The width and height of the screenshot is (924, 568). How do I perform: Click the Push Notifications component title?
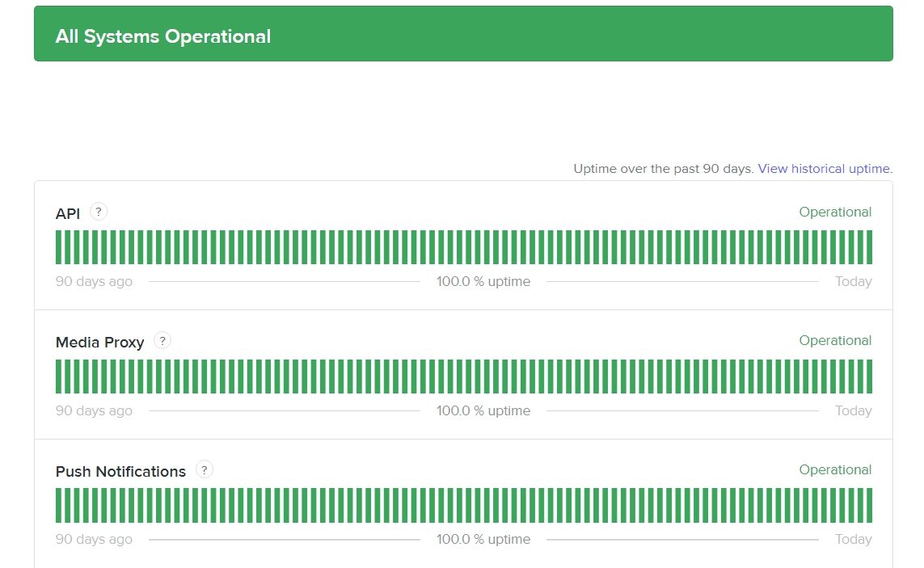(x=120, y=472)
